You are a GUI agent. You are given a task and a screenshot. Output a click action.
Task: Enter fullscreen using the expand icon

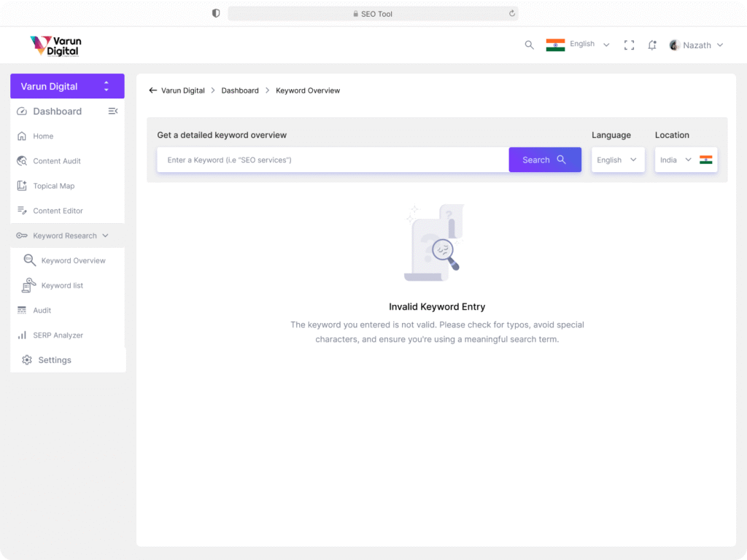coord(629,45)
